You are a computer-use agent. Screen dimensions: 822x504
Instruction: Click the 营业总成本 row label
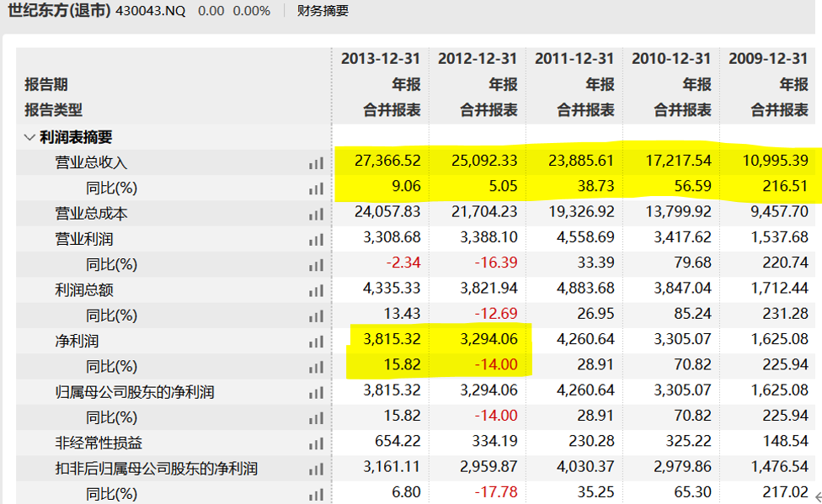coord(91,213)
